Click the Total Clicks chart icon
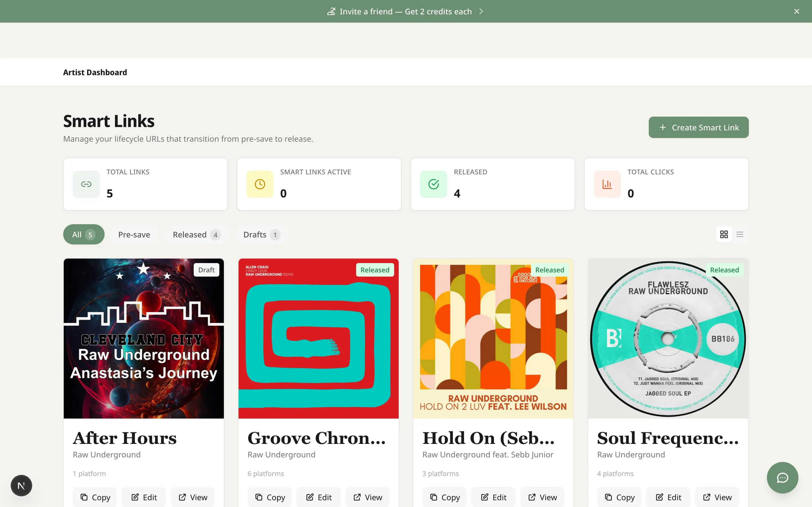Screen dimensions: 812x507 607,184
